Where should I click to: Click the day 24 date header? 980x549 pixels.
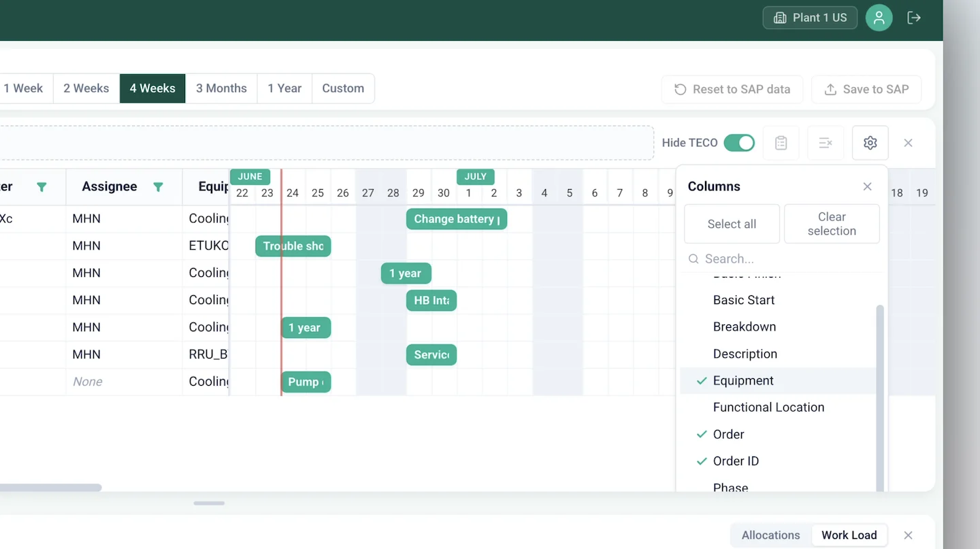point(293,193)
